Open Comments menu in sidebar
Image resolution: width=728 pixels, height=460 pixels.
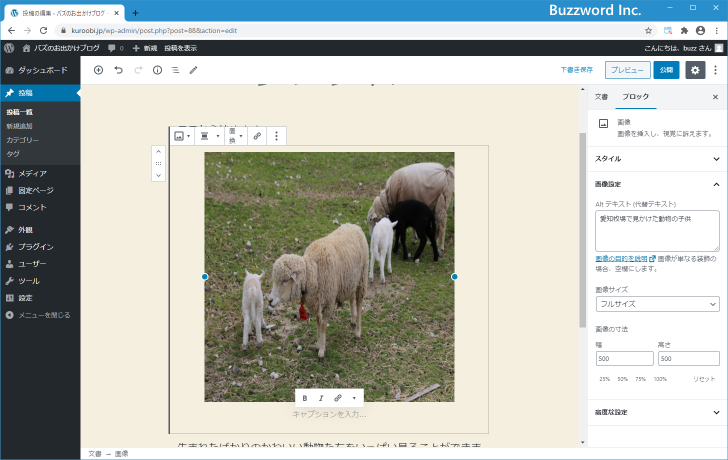[x=40, y=207]
